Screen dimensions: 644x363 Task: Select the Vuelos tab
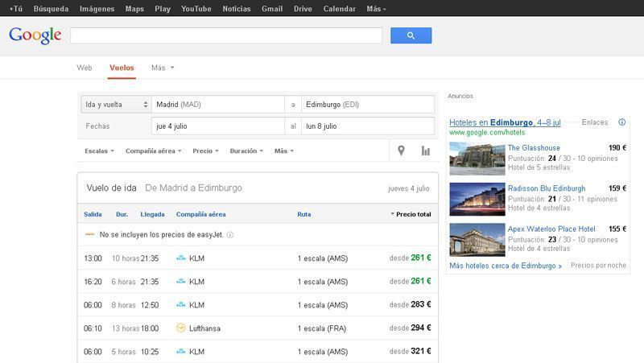tap(122, 68)
